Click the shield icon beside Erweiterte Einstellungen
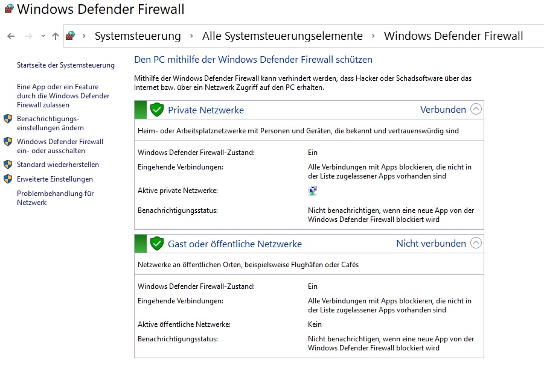This screenshot has height=392, width=544. coord(8,179)
